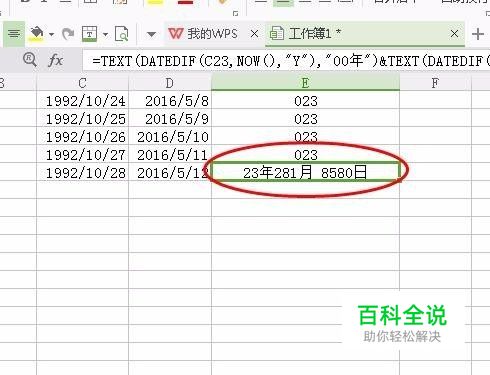Select cell with date 1992/10/24
This screenshot has height=375, width=490.
click(82, 101)
